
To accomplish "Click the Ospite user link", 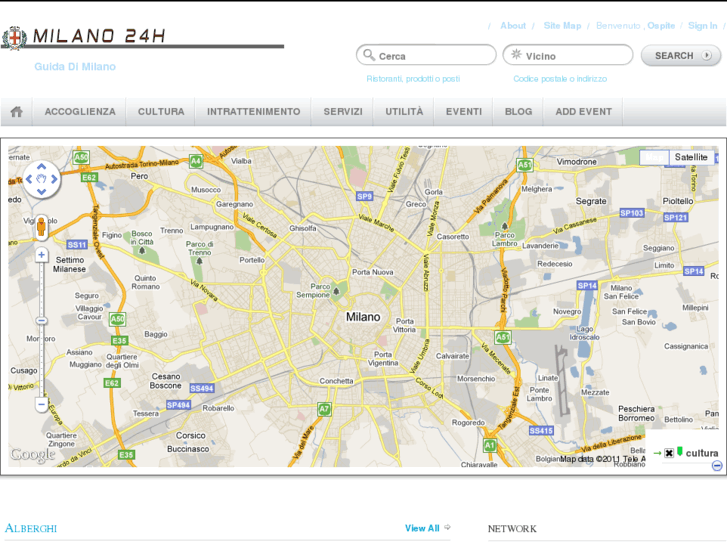I will tap(661, 26).
